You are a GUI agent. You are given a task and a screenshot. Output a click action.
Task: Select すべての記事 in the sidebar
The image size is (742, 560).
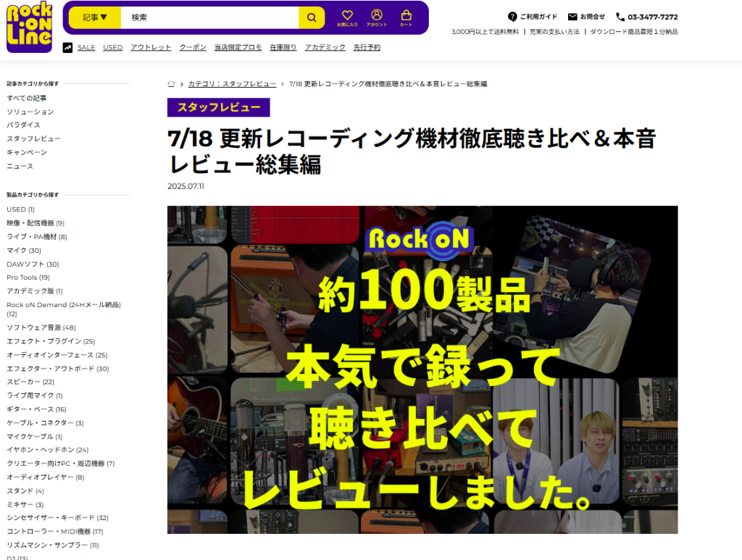pyautogui.click(x=27, y=98)
